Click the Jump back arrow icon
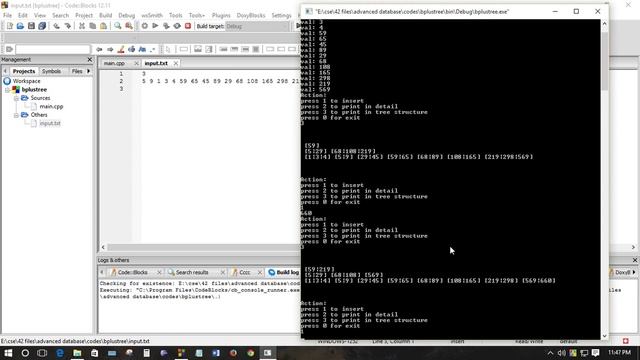 [x=99, y=49]
